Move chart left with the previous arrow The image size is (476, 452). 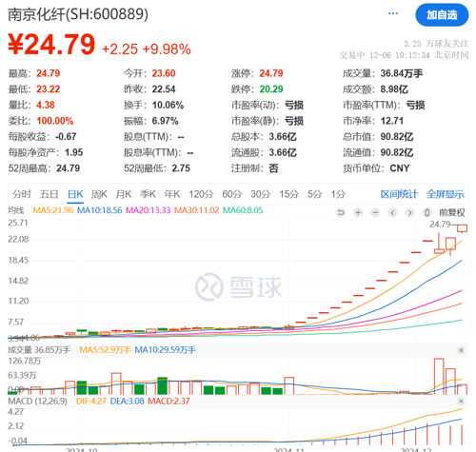point(392,212)
